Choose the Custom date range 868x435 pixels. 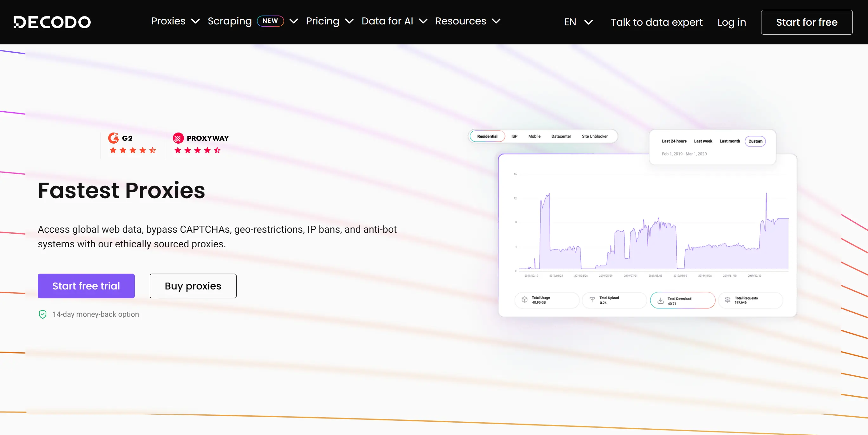click(x=755, y=141)
